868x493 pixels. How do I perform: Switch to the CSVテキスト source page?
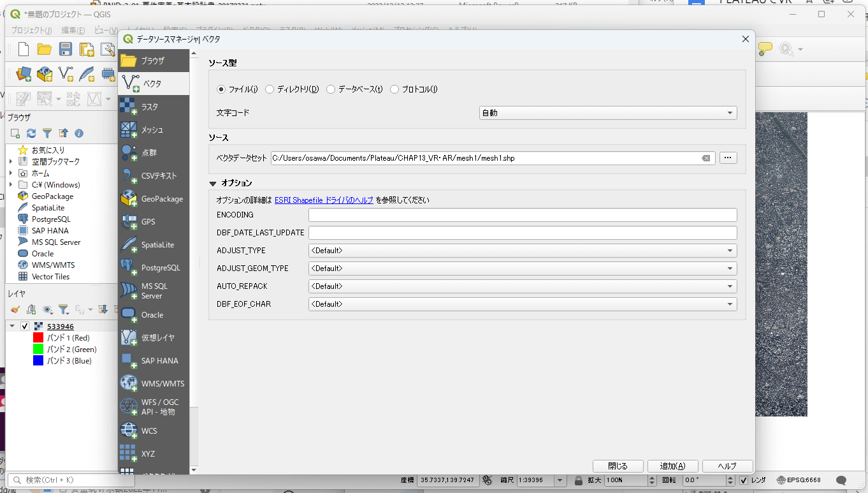[153, 175]
